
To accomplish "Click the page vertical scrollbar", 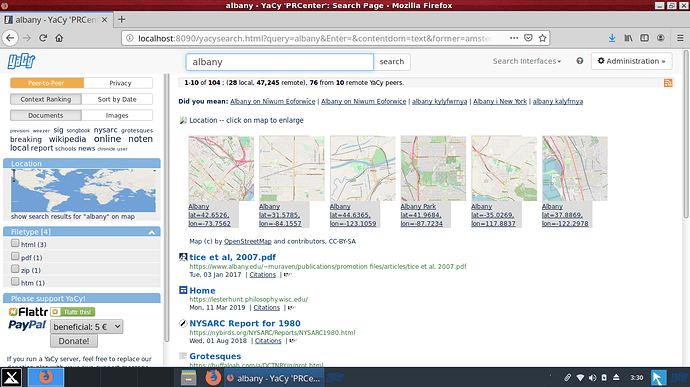I will (686, 135).
